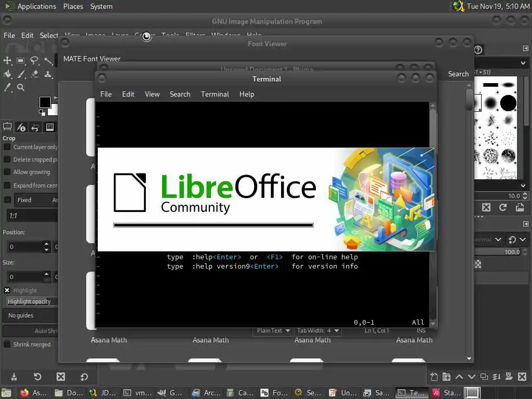Save tool preset icon at bottom of GIMP
This screenshot has width=532, height=399.
(14, 377)
